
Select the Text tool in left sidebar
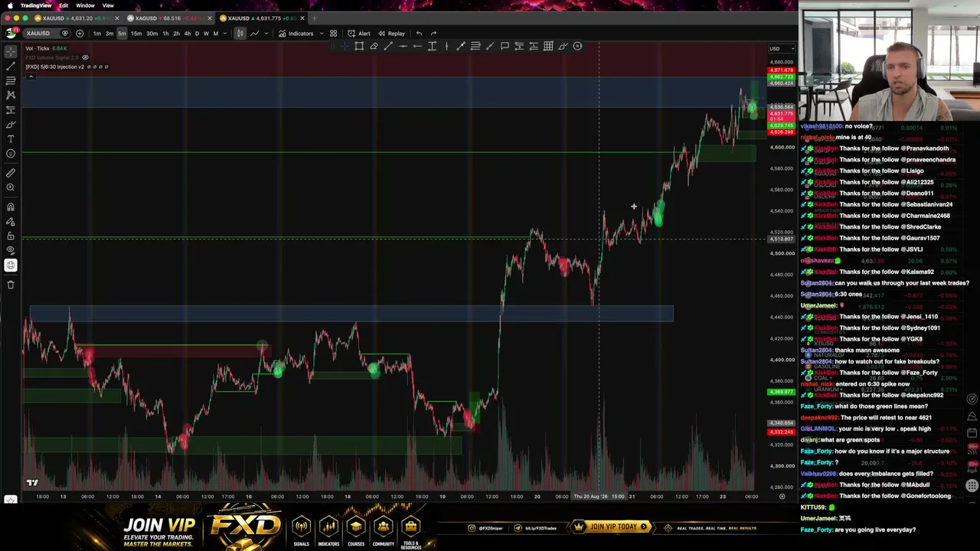[11, 139]
